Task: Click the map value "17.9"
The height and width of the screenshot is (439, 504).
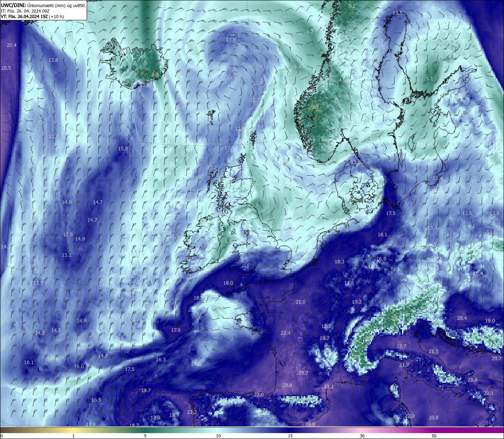Action: 176,330
